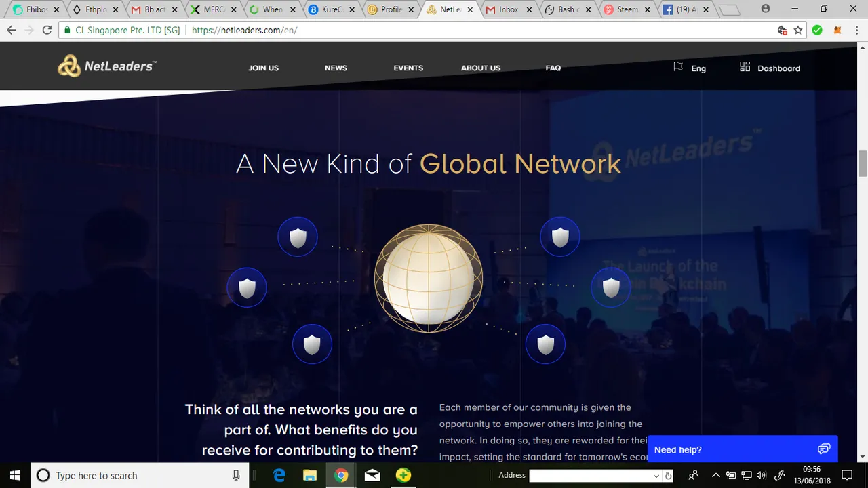Open the Windows Start menu
Viewport: 868px width, 488px height.
(15, 475)
